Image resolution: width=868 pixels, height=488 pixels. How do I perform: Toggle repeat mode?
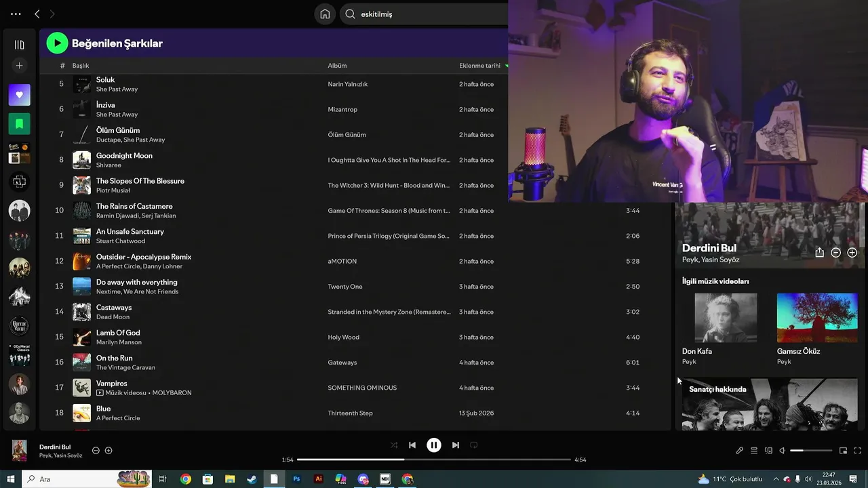point(474,445)
